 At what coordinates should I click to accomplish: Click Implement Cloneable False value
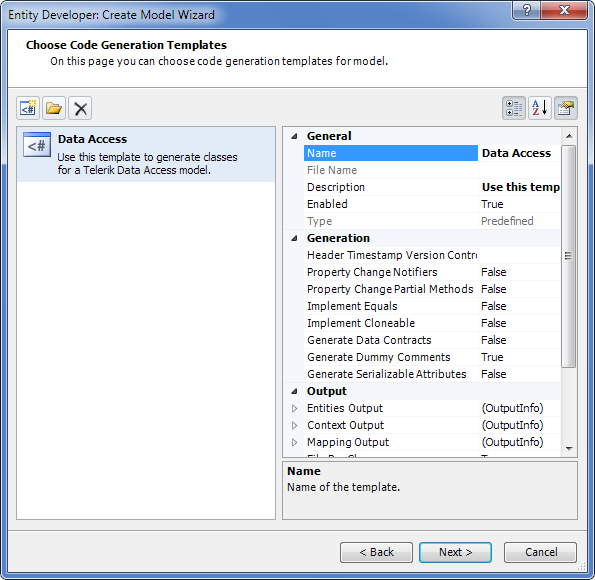pos(519,323)
